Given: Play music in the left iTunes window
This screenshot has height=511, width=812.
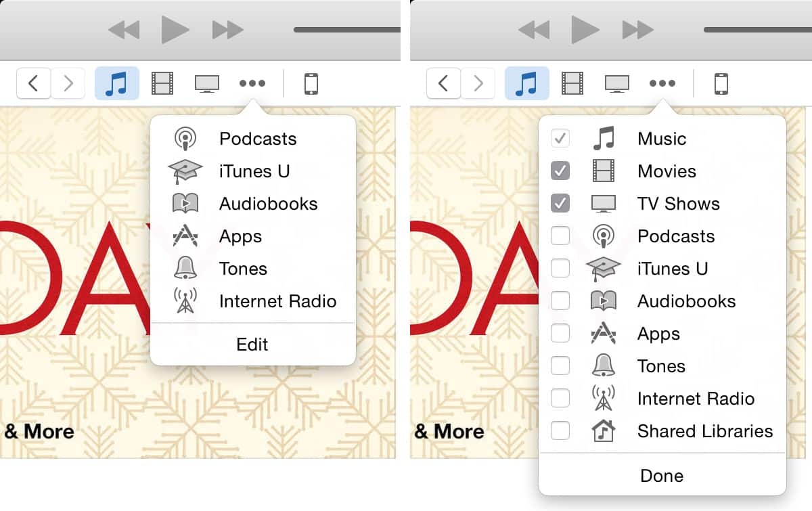Looking at the screenshot, I should [175, 29].
